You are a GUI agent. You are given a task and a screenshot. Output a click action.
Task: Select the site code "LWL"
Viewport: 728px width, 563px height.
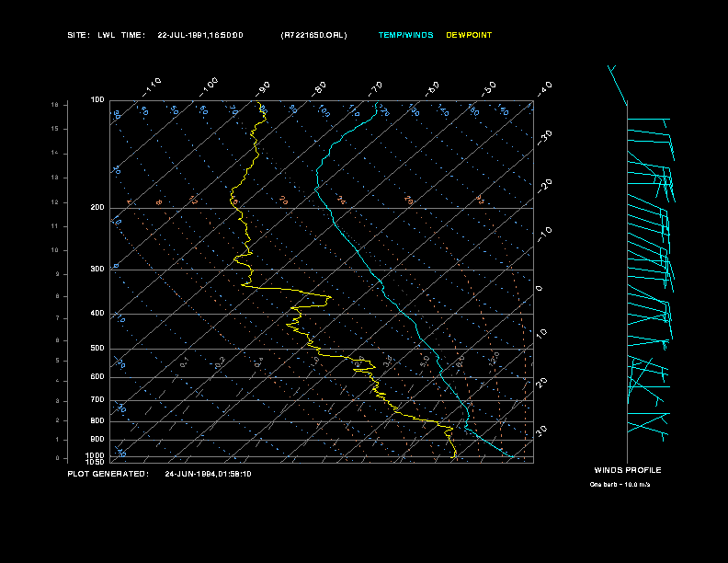107,35
